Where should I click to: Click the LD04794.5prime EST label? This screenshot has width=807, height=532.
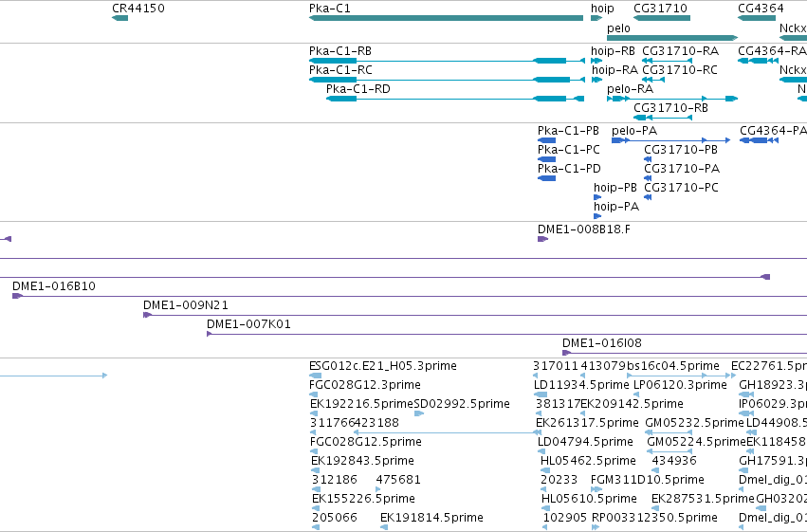pyautogui.click(x=585, y=443)
